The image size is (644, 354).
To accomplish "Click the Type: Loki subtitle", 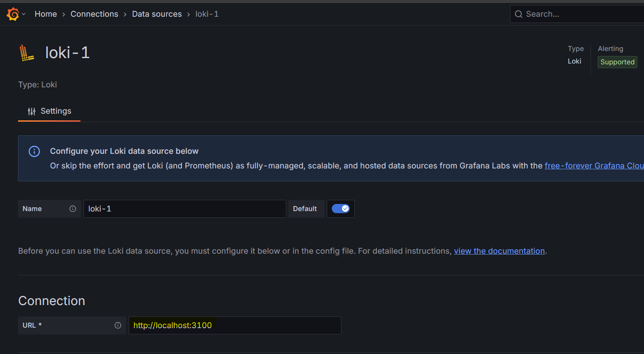I will click(38, 84).
